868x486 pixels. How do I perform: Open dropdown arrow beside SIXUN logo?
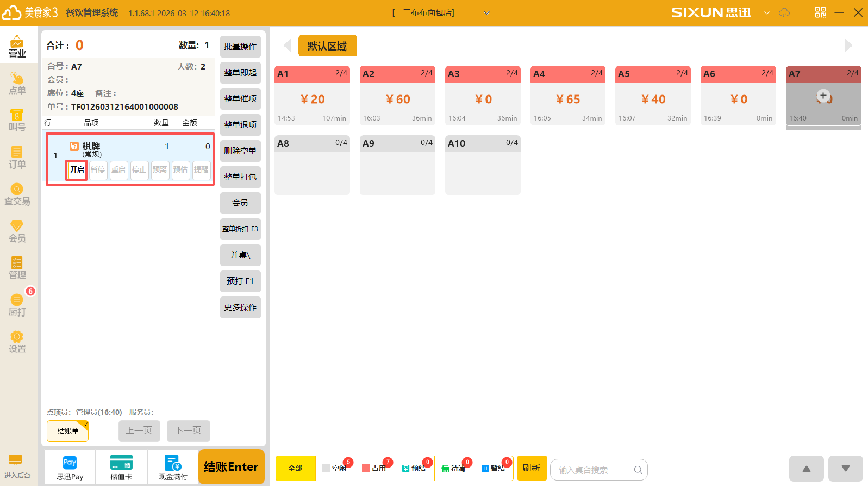pyautogui.click(x=766, y=12)
